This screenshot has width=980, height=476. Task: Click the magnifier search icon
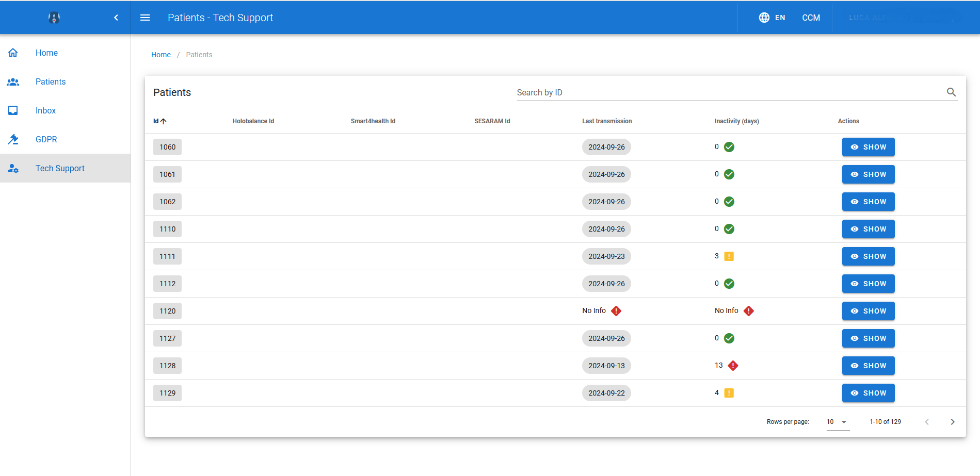(x=951, y=92)
